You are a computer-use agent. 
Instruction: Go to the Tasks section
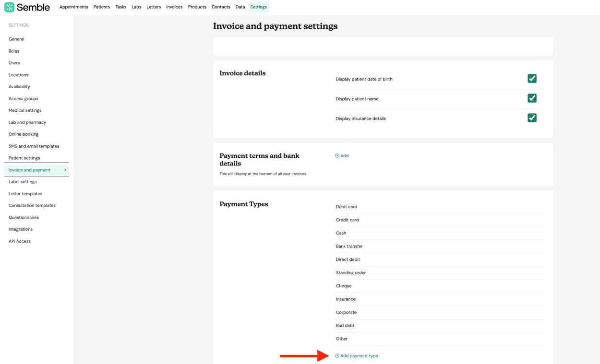[121, 7]
